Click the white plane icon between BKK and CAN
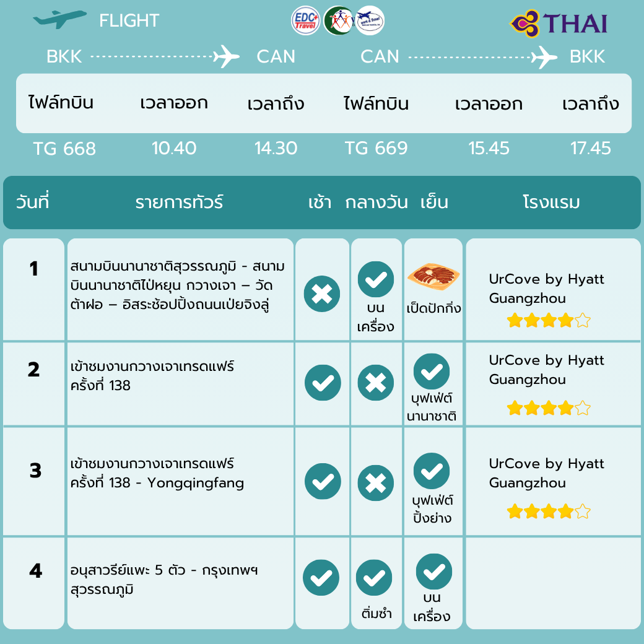The height and width of the screenshot is (644, 644). tap(226, 56)
